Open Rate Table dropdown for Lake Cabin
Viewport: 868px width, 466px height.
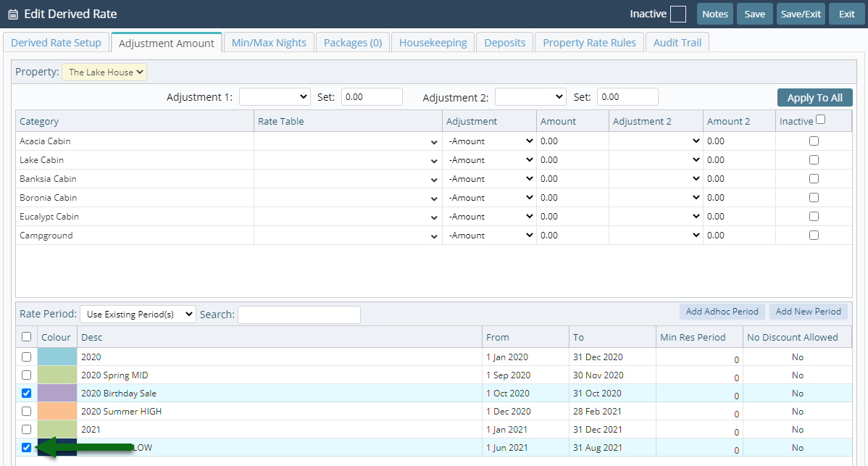point(348,160)
